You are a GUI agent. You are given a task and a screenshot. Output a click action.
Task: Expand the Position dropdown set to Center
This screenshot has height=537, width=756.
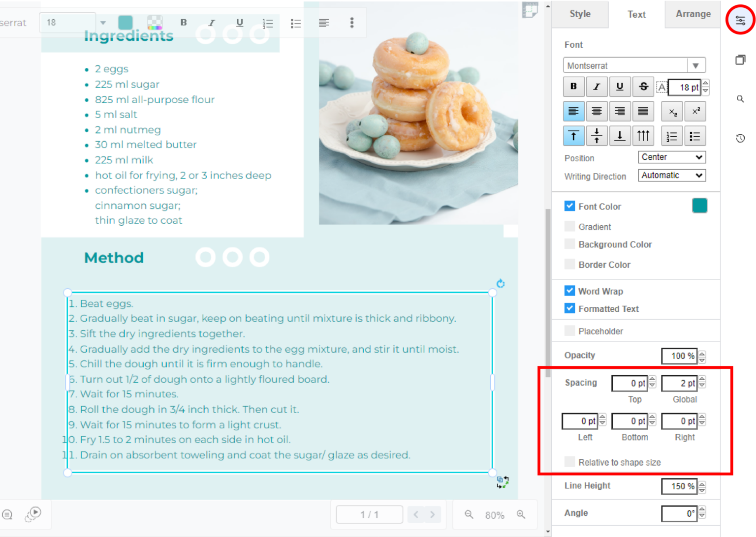click(672, 157)
